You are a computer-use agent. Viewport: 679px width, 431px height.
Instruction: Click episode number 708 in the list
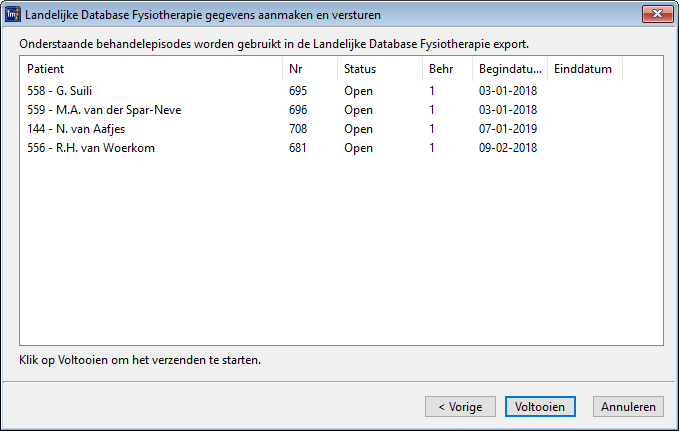click(x=298, y=129)
